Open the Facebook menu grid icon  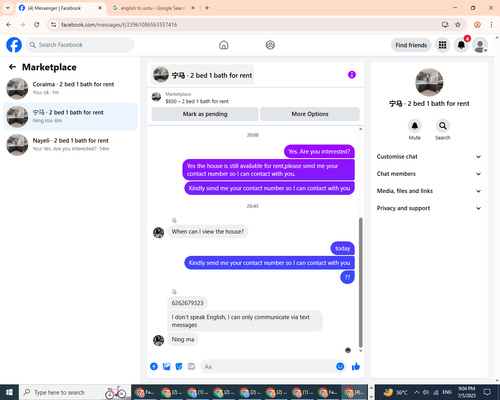point(442,45)
